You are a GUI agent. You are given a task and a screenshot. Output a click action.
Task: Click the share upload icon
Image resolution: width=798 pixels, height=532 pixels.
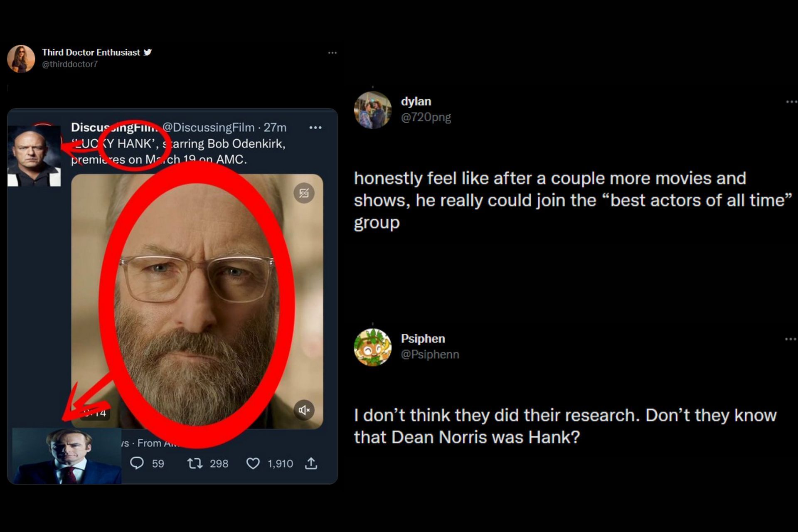click(311, 463)
